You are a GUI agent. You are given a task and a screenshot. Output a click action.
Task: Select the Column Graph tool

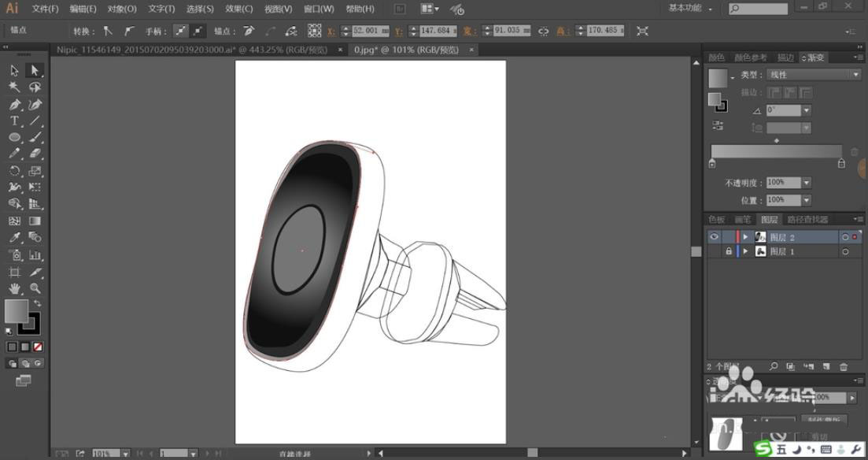[35, 255]
